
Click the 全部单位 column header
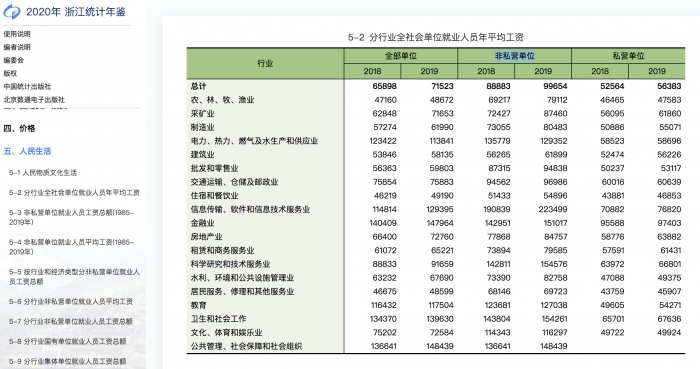[400, 56]
